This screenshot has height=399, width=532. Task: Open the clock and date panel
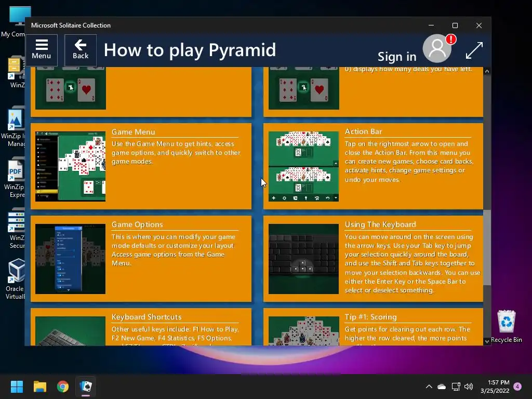[495, 387]
